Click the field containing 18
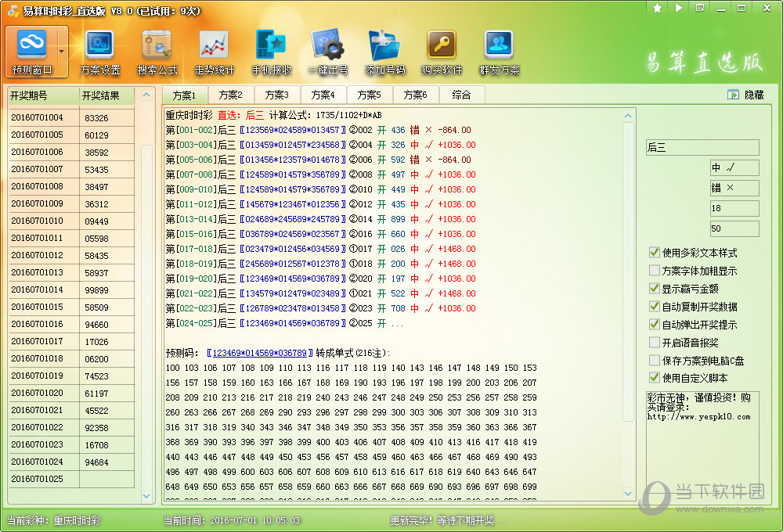783x532 pixels. pos(734,209)
